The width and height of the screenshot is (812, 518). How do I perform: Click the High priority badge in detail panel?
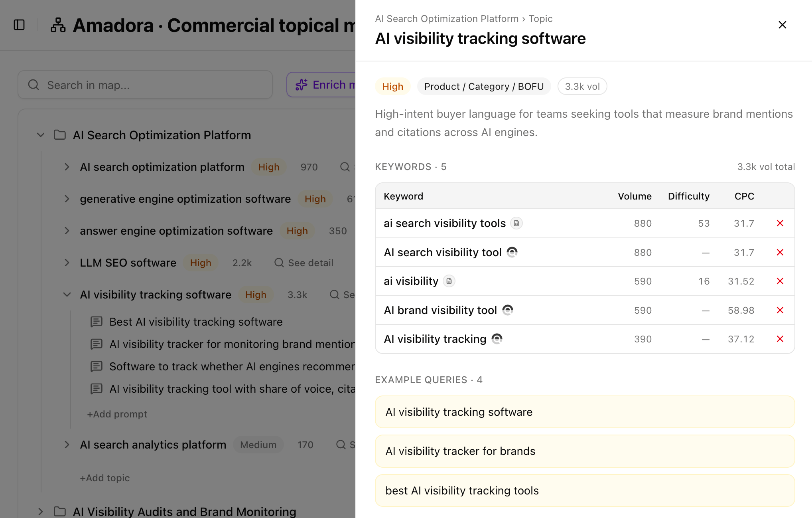click(392, 86)
